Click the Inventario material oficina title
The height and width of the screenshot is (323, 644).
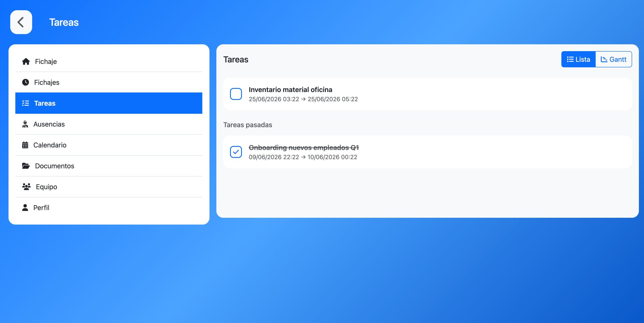point(290,90)
